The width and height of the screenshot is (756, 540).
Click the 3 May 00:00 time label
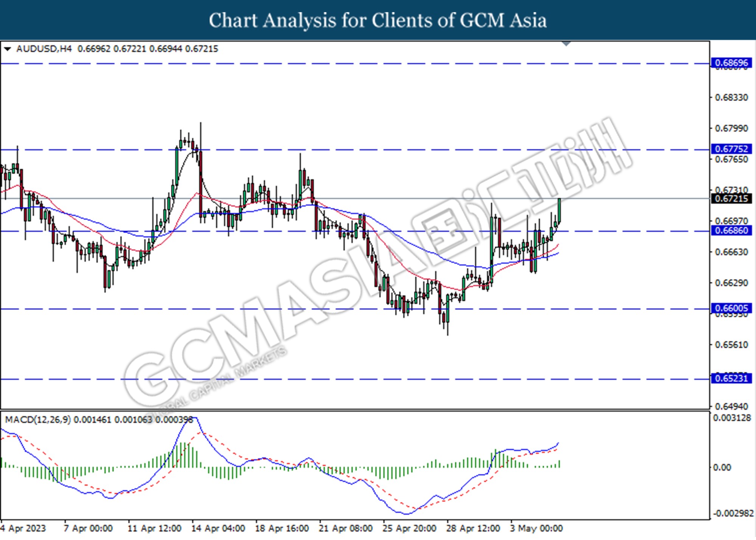536,528
